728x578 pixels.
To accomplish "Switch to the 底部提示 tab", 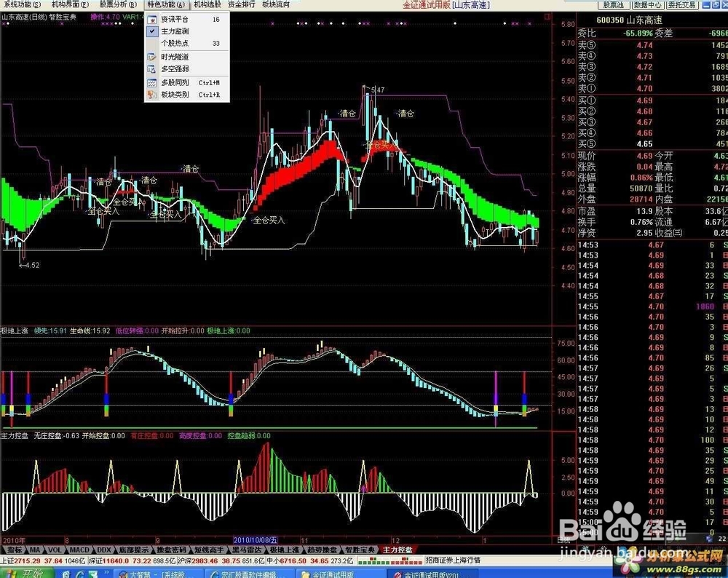I will click(x=134, y=550).
